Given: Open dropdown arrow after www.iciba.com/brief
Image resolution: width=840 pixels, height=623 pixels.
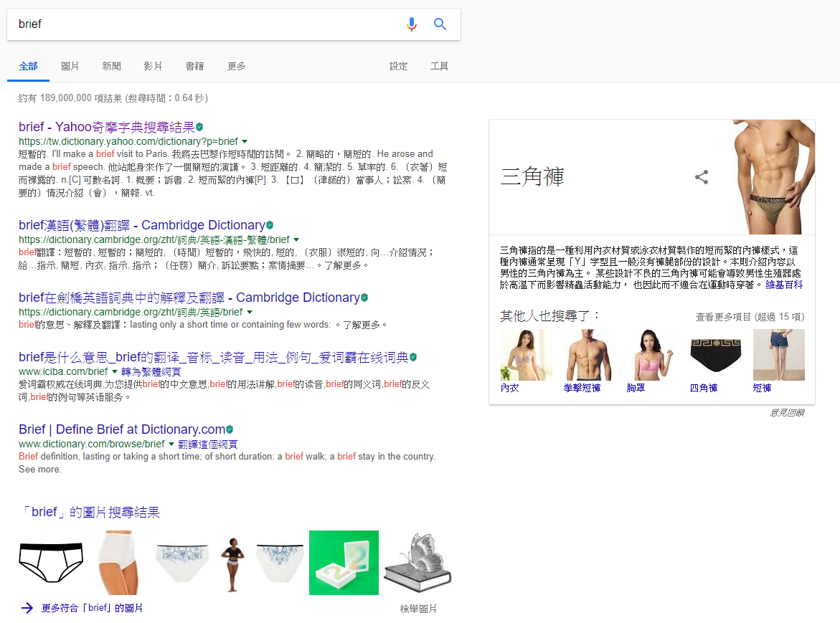Looking at the screenshot, I should tap(115, 371).
